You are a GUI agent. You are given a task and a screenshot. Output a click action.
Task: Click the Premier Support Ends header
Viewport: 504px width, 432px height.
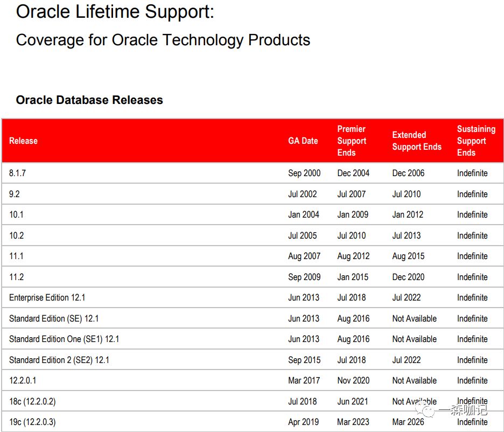(x=352, y=141)
